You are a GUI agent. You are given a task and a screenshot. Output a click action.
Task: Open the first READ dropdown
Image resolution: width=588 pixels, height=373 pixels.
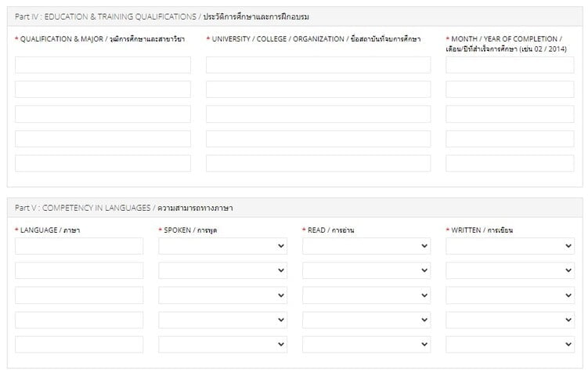click(x=366, y=246)
